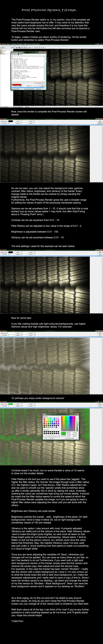103x644 pixels.
Task: Switch to Output tab in Render dialog
Action: (20, 54)
